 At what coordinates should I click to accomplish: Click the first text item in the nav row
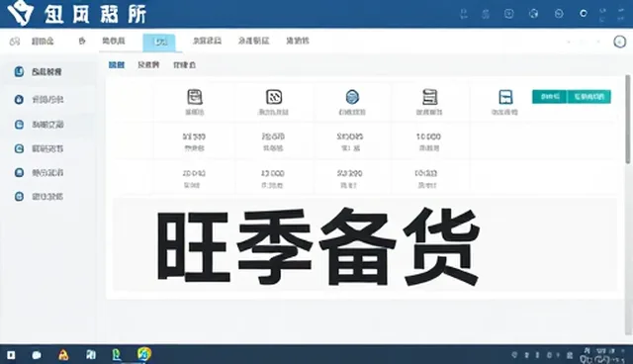click(43, 42)
